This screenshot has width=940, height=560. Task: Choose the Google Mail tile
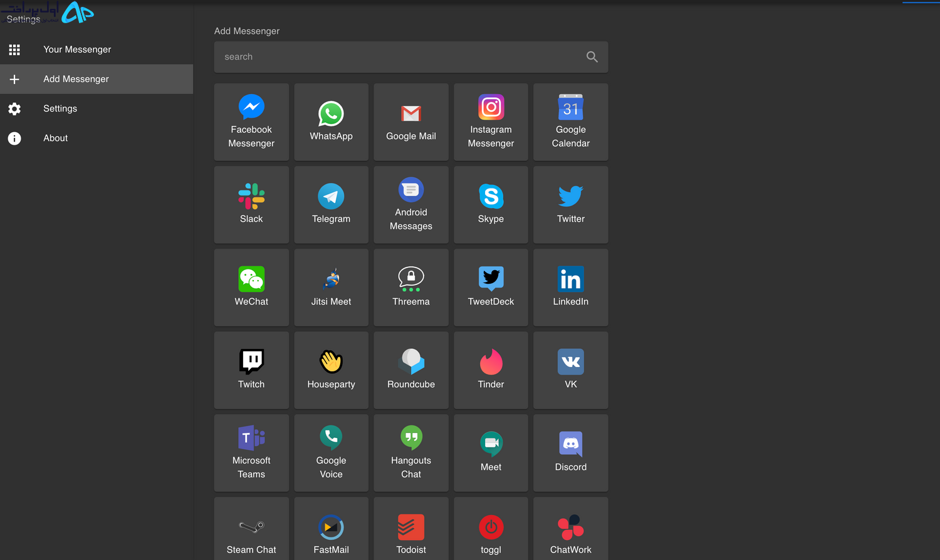tap(411, 122)
